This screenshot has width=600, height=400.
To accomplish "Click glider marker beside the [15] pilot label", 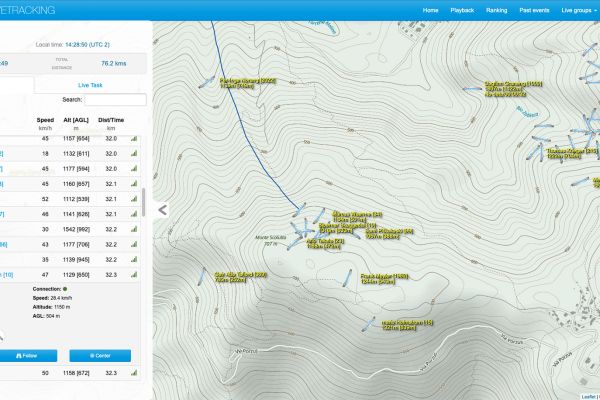I will pyautogui.click(x=368, y=324).
